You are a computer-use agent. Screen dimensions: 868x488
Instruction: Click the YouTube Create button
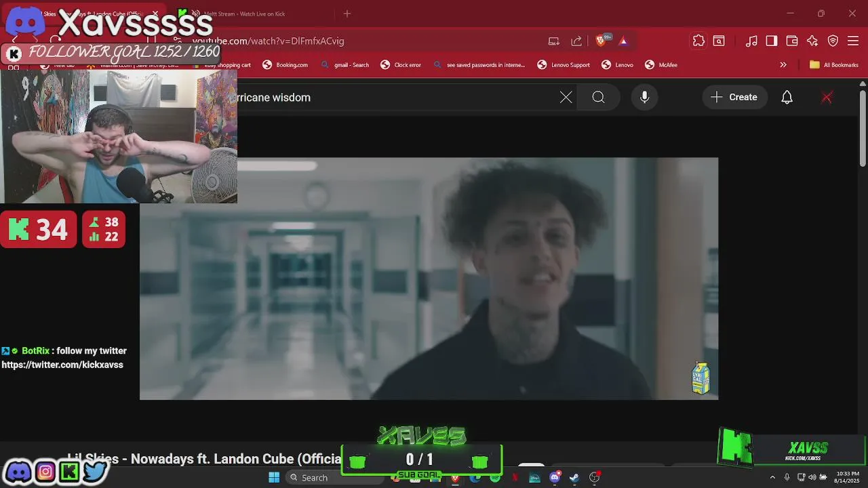[734, 97]
